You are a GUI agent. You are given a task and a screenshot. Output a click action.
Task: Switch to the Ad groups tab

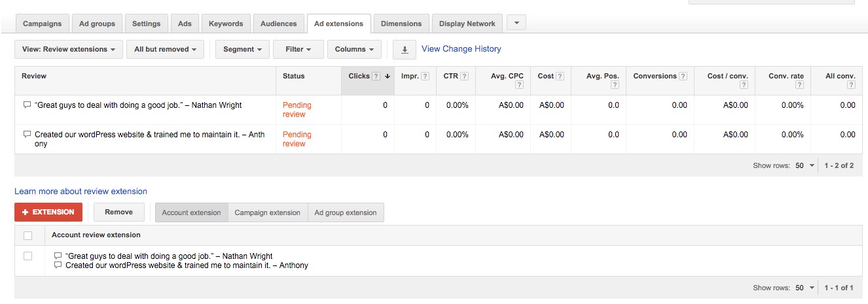[x=97, y=24]
